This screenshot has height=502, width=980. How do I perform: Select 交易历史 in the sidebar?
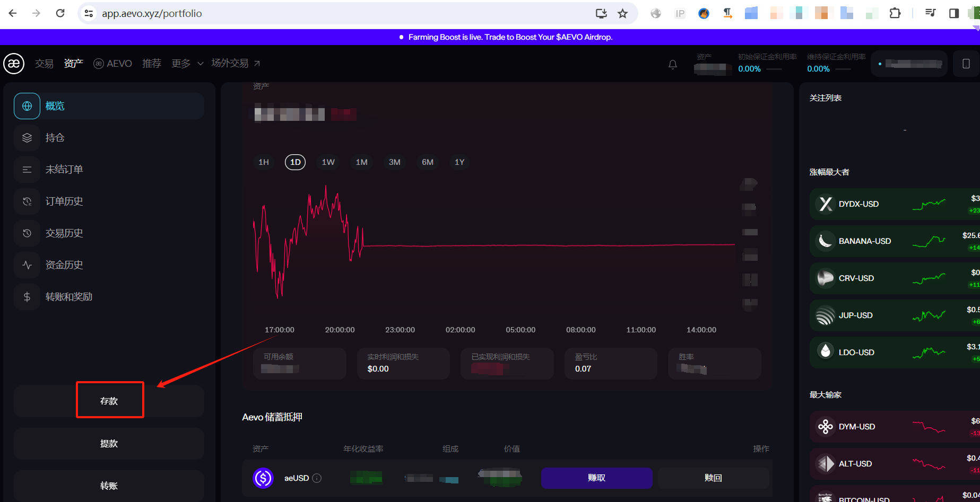109,233
